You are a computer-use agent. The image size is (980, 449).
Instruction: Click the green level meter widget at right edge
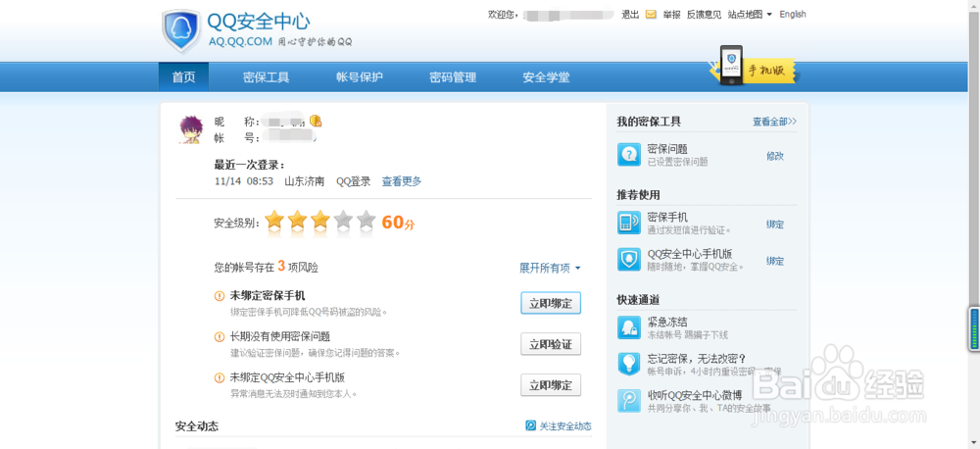pos(974,329)
